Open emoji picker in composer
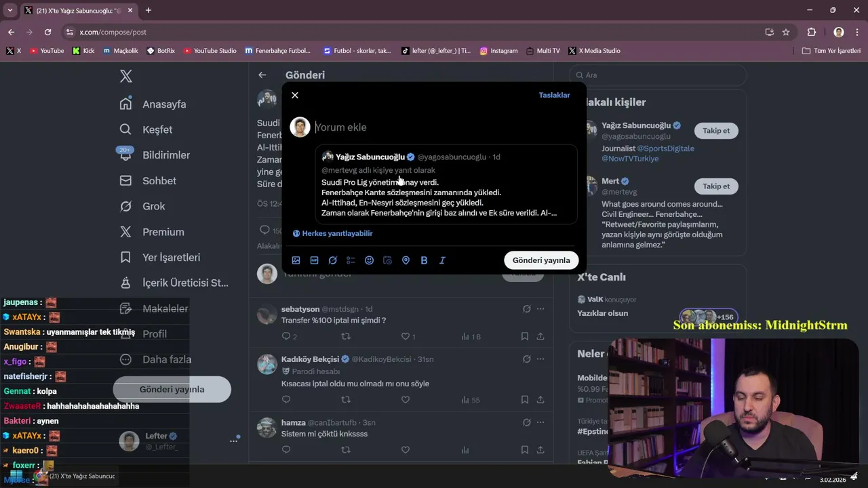 [369, 260]
